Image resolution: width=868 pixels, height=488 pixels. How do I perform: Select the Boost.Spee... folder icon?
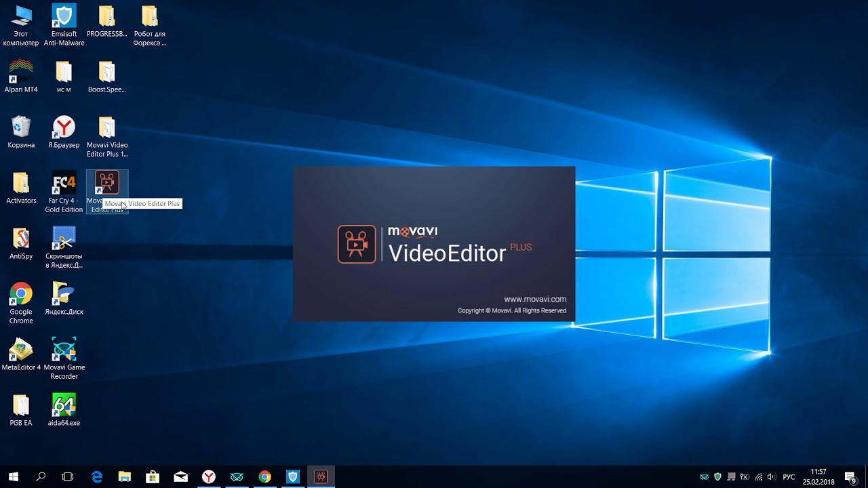pyautogui.click(x=106, y=77)
